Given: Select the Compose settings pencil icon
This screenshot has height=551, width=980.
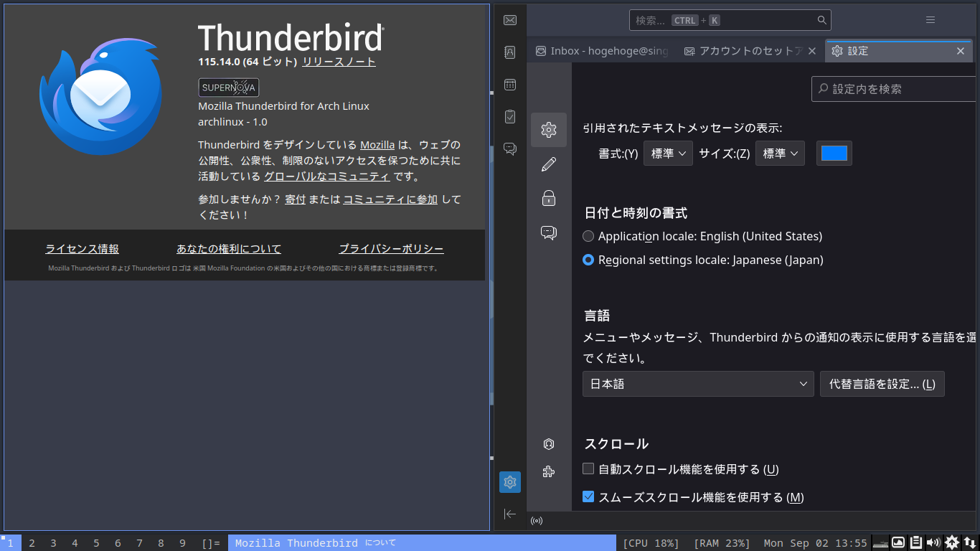Looking at the screenshot, I should pyautogui.click(x=549, y=164).
